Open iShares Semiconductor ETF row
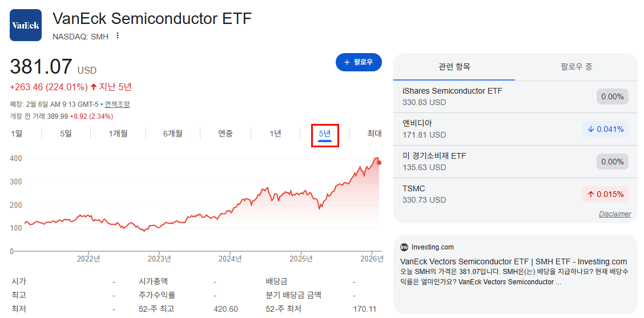644x318 pixels. pos(516,96)
